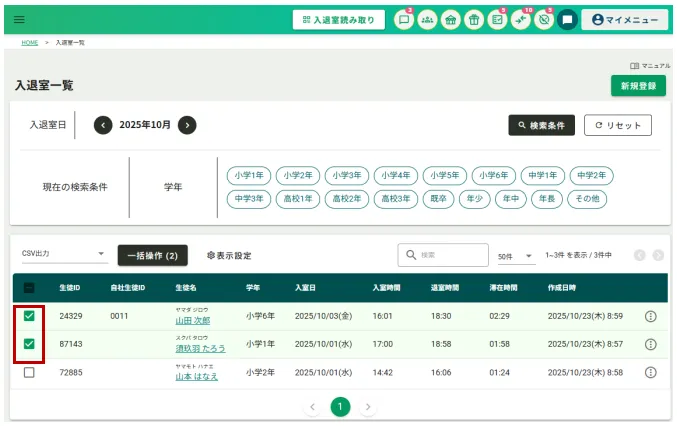Image resolution: width=677 pixels, height=426 pixels.
Task: Uncheck the checkbox for student 87143
Action: (29, 345)
